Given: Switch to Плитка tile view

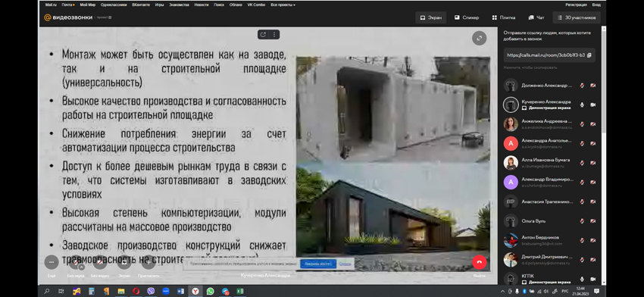Looking at the screenshot, I should [x=504, y=17].
